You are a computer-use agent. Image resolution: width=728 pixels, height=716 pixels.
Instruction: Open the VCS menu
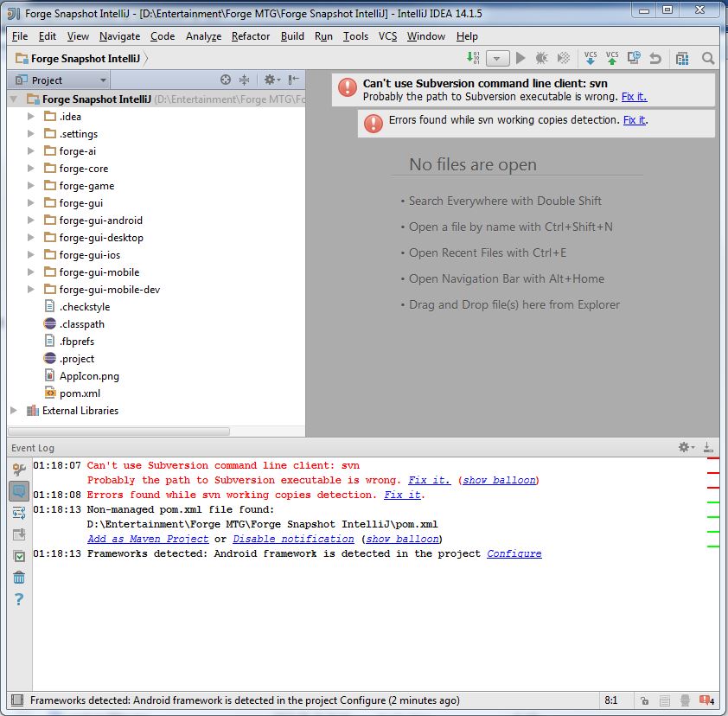tap(387, 36)
